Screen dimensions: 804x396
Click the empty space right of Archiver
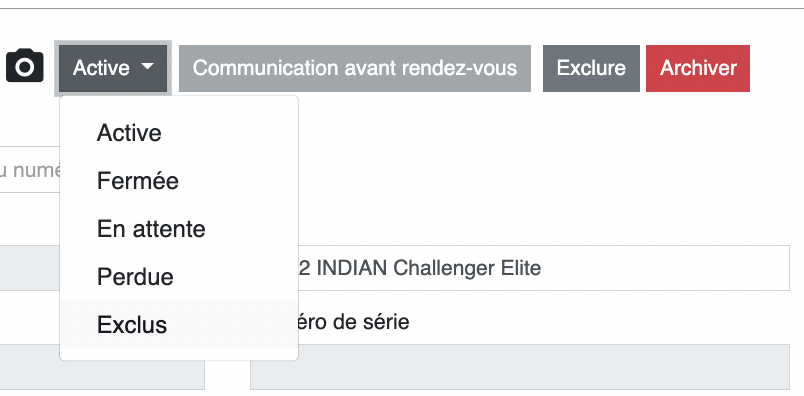point(775,68)
